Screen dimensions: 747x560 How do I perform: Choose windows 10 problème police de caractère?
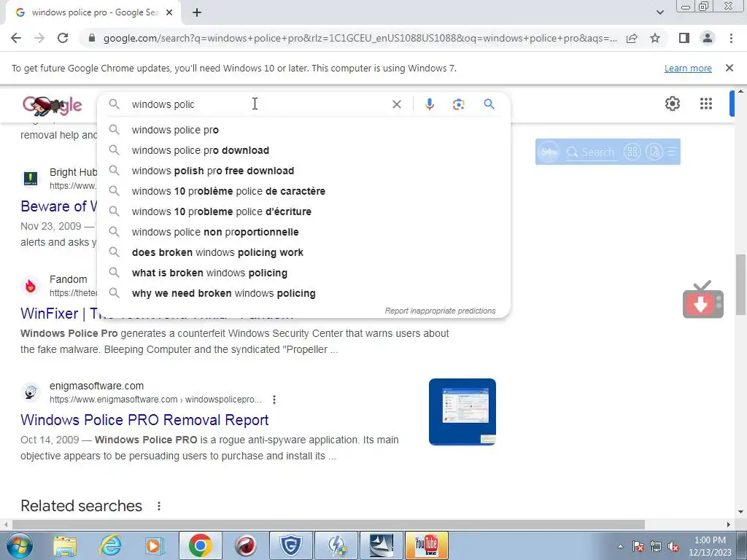(304, 192)
